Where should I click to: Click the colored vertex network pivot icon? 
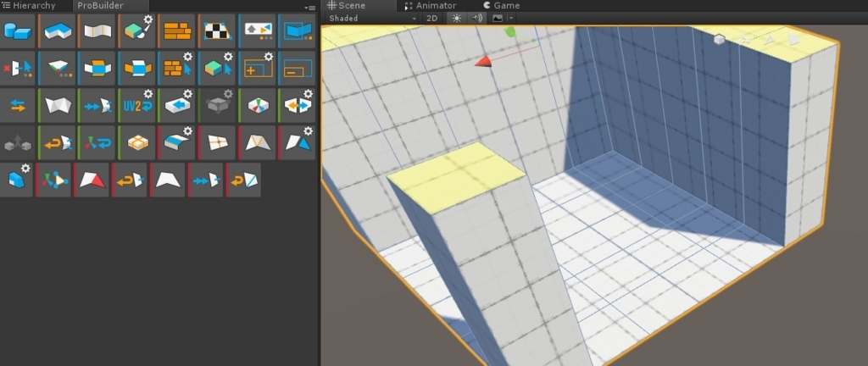coord(53,180)
